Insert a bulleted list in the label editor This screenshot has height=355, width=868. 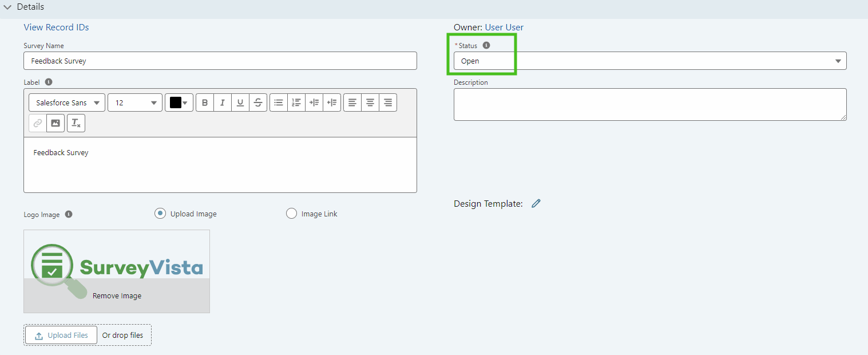point(279,102)
